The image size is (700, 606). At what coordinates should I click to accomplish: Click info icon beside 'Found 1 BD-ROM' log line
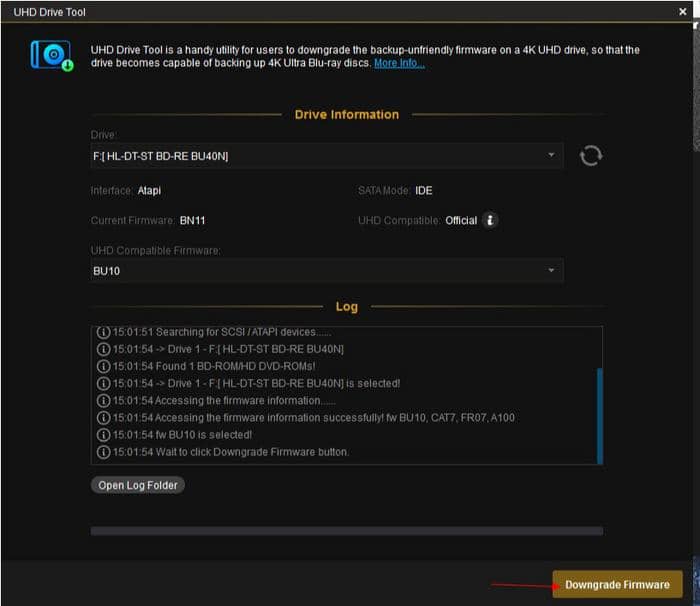click(103, 366)
